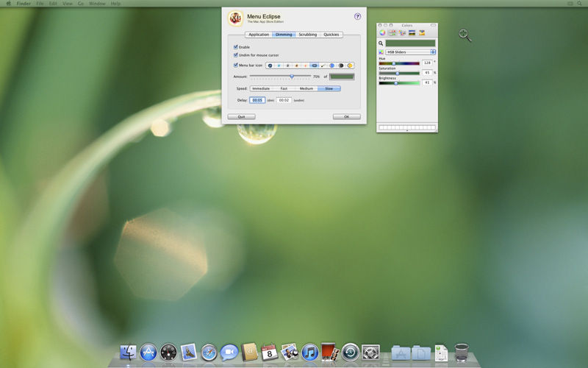588x368 pixels.
Task: Choose the half-dark moon menu bar icon style
Action: click(341, 66)
